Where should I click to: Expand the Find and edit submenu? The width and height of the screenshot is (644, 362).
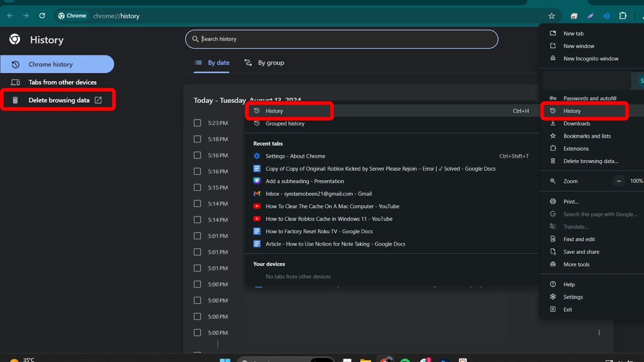(x=579, y=239)
